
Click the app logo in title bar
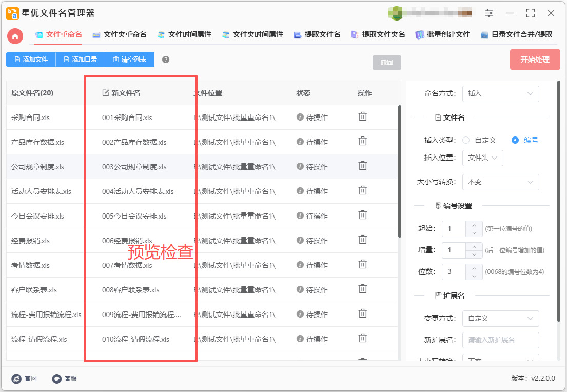tap(13, 13)
